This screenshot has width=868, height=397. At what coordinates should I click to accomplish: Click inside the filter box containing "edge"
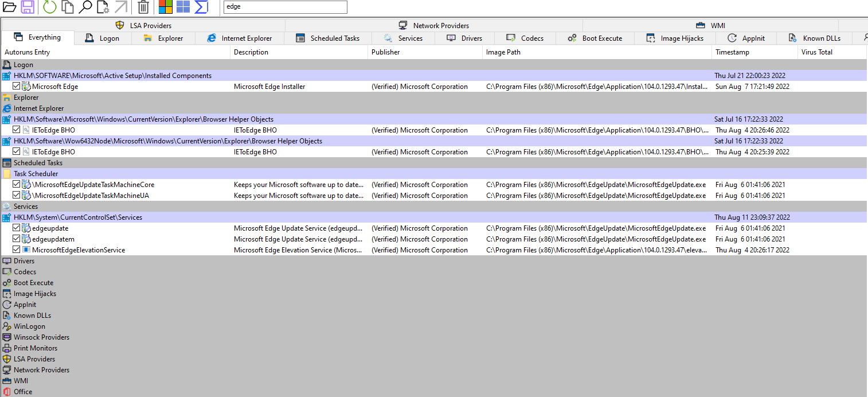click(286, 7)
